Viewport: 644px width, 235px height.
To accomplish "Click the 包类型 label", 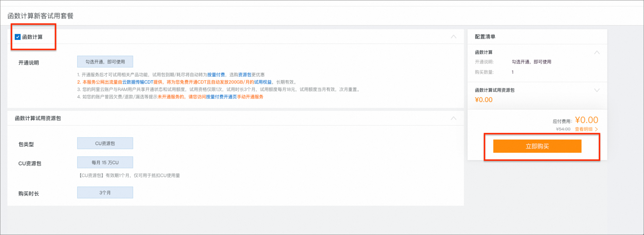I will [26, 144].
